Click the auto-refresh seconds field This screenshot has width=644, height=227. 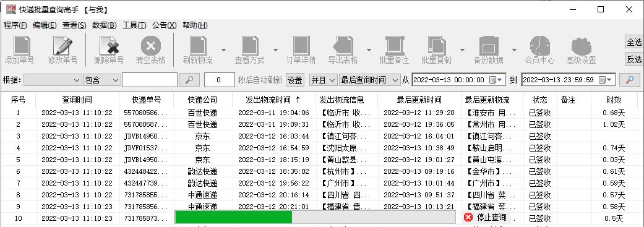[x=220, y=80]
